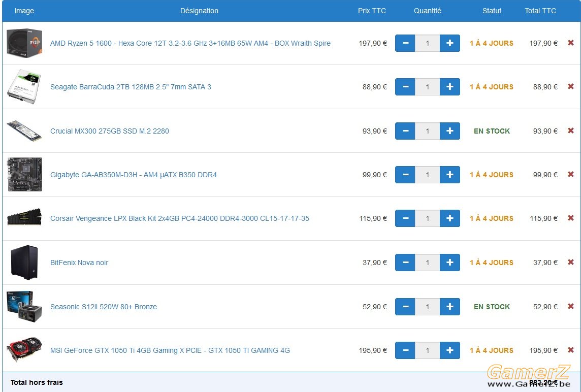The height and width of the screenshot is (392, 581).
Task: Remove the BitFenix Nova noir case
Action: tap(571, 263)
